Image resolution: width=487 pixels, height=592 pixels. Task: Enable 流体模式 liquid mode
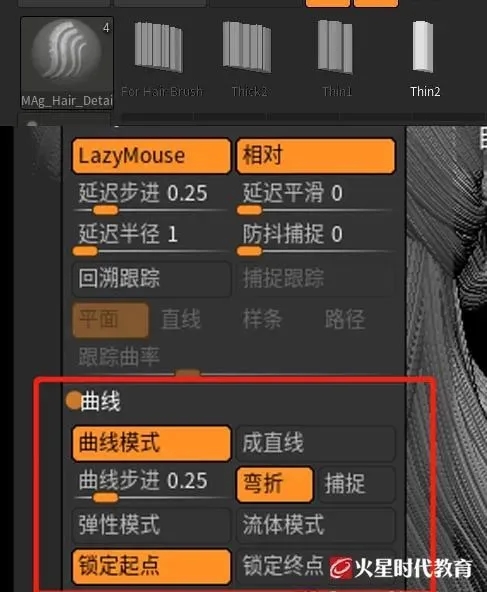tap(316, 526)
